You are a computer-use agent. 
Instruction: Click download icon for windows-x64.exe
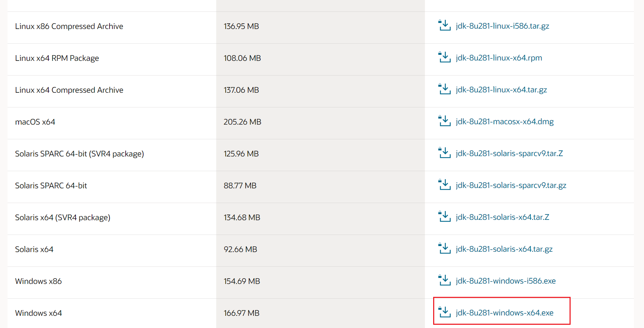pyautogui.click(x=445, y=312)
